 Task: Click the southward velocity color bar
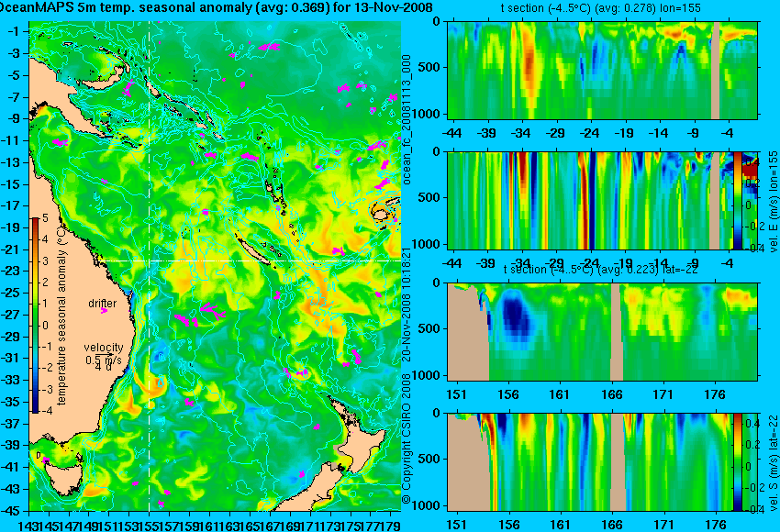pos(737,462)
